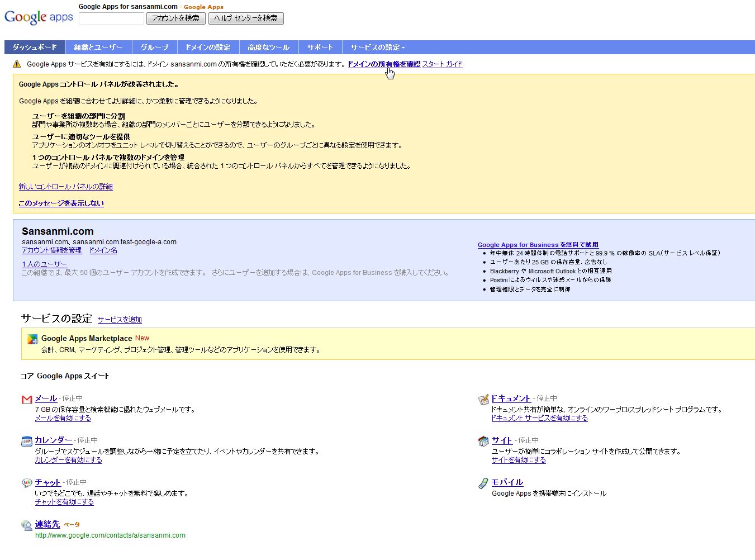755x560 pixels.
Task: Click the サービスを追加 link
Action: 120,320
